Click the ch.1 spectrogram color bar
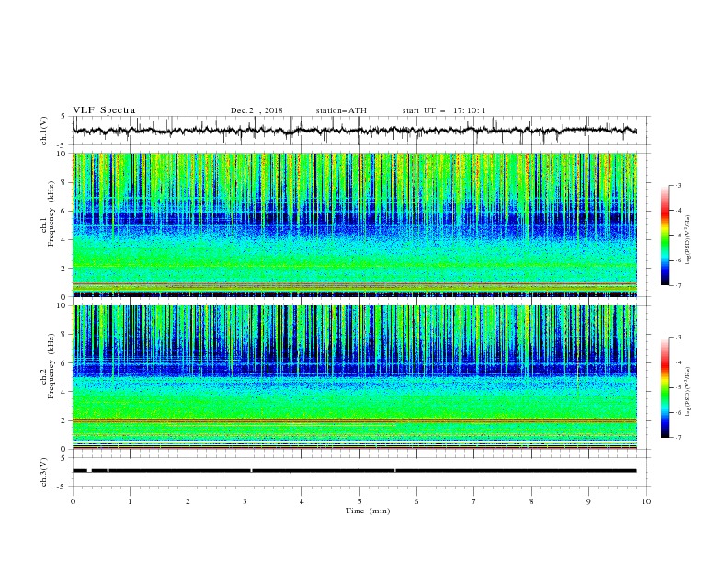This screenshot has width=728, height=563. 665,236
